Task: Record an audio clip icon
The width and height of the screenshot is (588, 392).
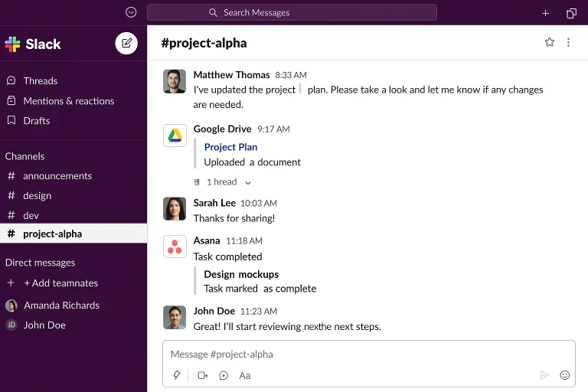Action: pyautogui.click(x=224, y=375)
